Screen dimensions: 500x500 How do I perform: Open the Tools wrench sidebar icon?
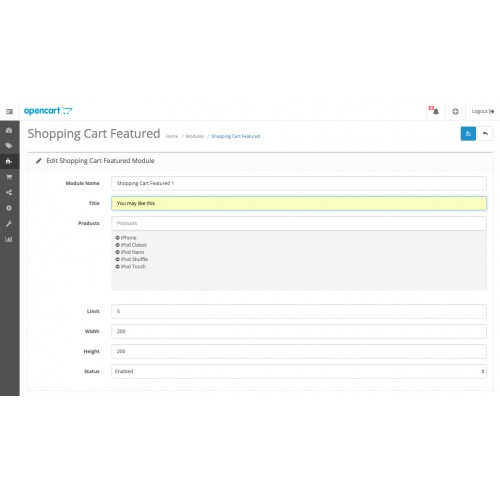click(9, 224)
